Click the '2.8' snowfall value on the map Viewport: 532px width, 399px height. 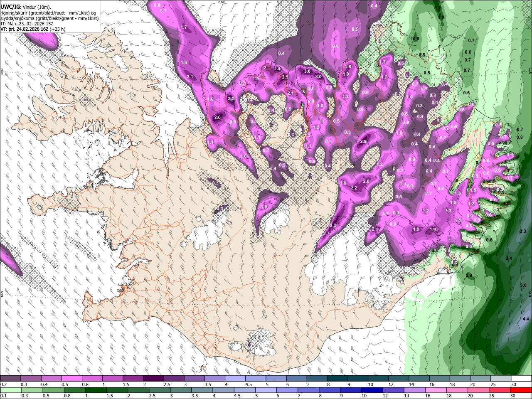click(x=332, y=225)
